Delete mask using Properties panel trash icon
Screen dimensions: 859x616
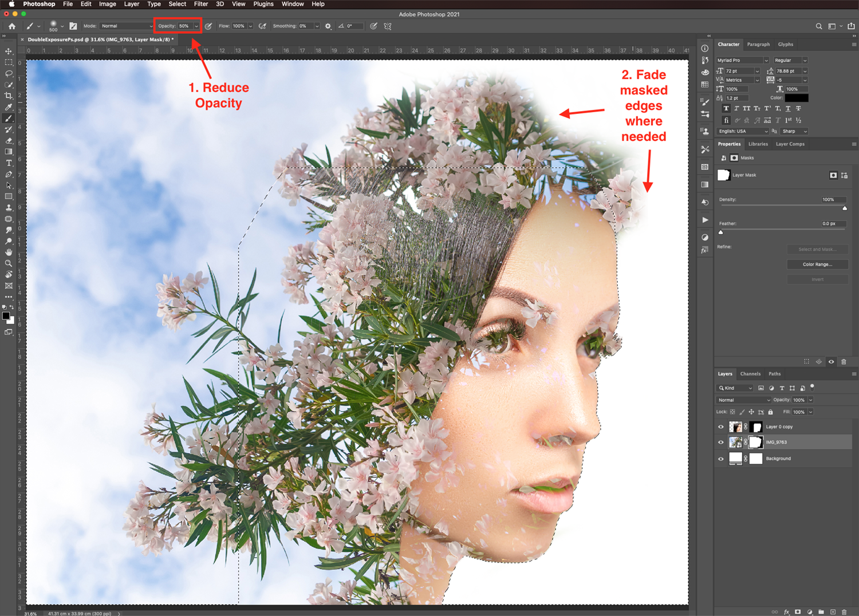point(844,362)
